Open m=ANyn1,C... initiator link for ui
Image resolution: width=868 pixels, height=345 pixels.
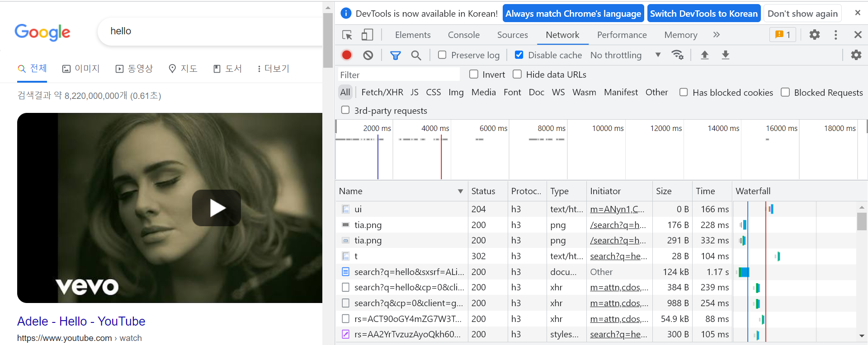(x=618, y=209)
